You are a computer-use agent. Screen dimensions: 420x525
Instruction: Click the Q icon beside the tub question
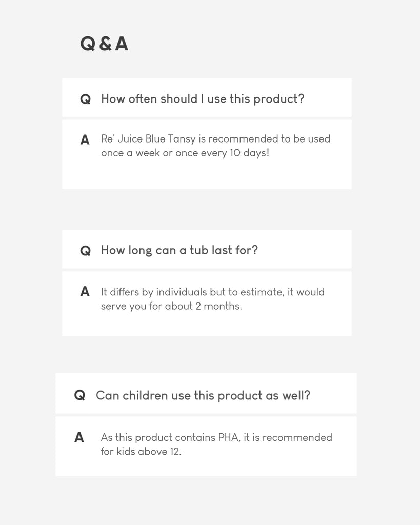pyautogui.click(x=85, y=251)
